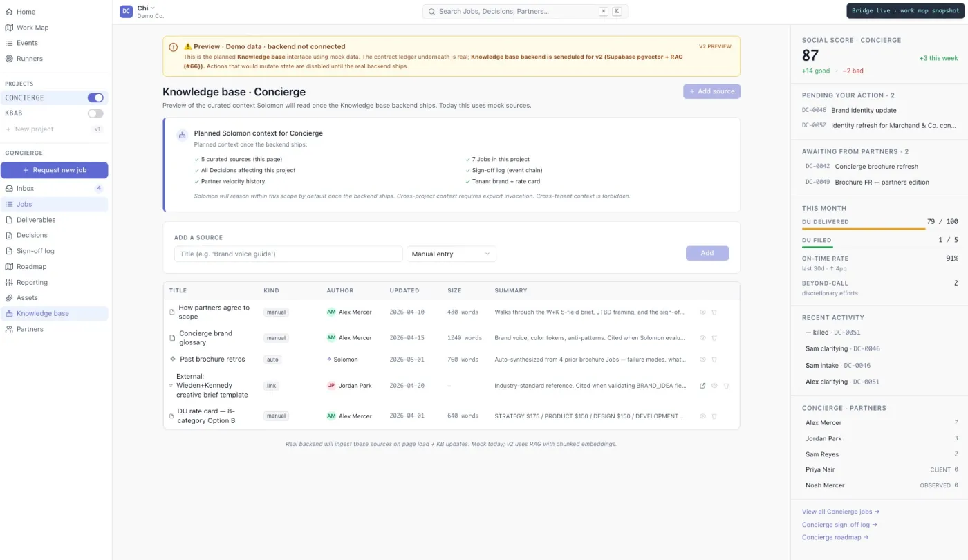Delete the Wieden+Kennedy creative brief template
The image size is (968, 560).
[726, 386]
